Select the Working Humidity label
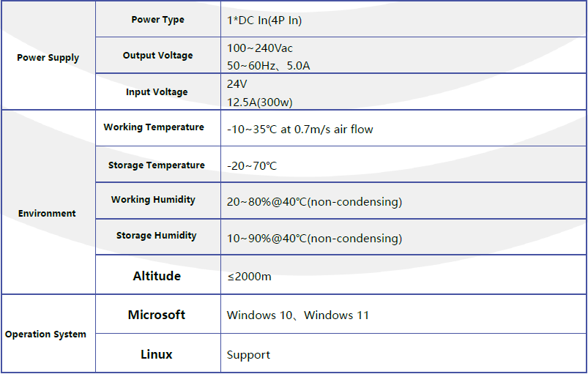Image resolution: width=588 pixels, height=374 pixels. click(x=153, y=199)
